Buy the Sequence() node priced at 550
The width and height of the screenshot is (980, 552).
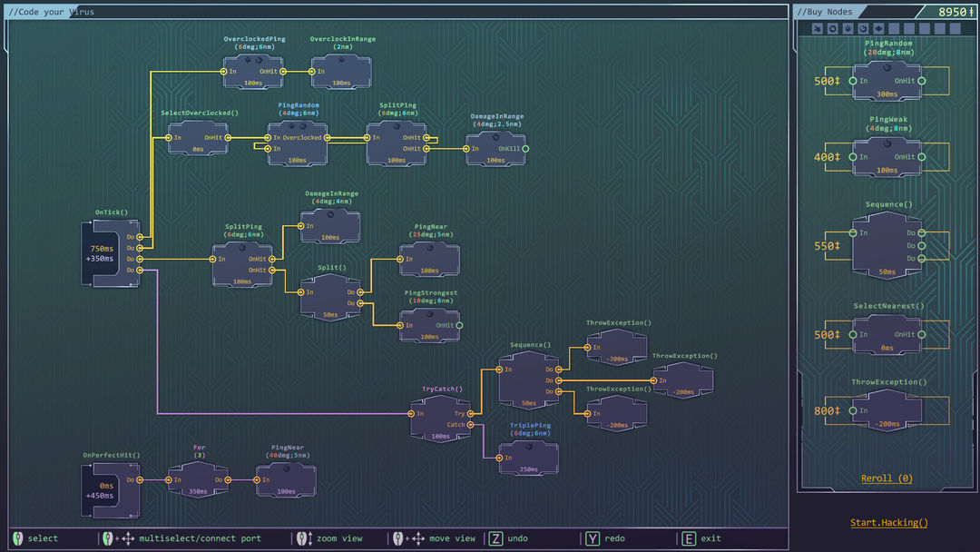point(887,246)
